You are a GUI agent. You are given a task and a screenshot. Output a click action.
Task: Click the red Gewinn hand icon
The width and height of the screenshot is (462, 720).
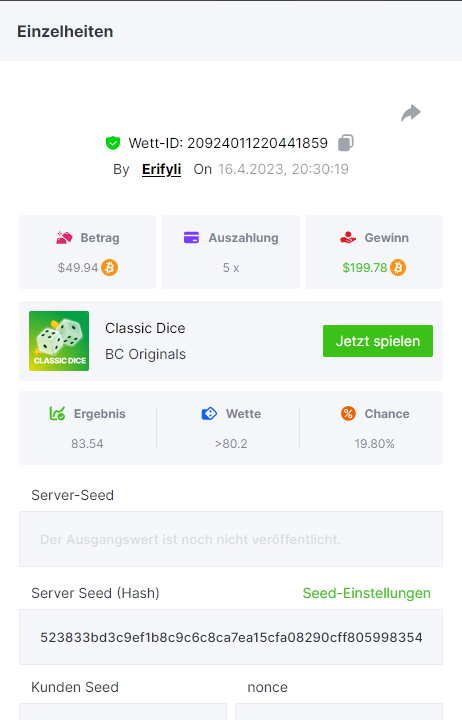[x=348, y=237]
